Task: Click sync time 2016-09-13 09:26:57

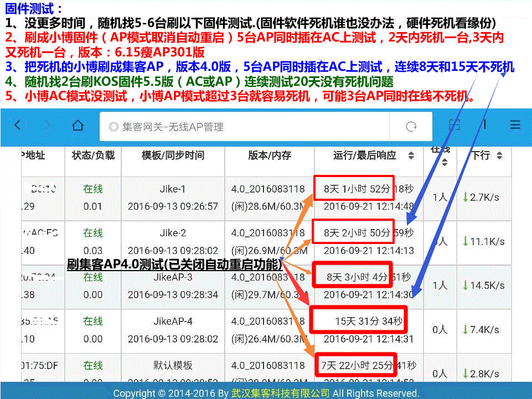Action: [x=173, y=206]
